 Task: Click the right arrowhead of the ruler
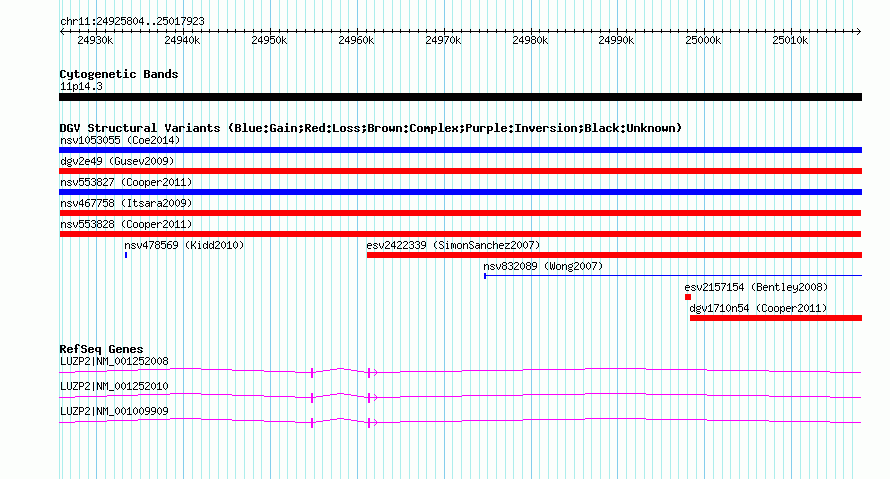point(859,31)
